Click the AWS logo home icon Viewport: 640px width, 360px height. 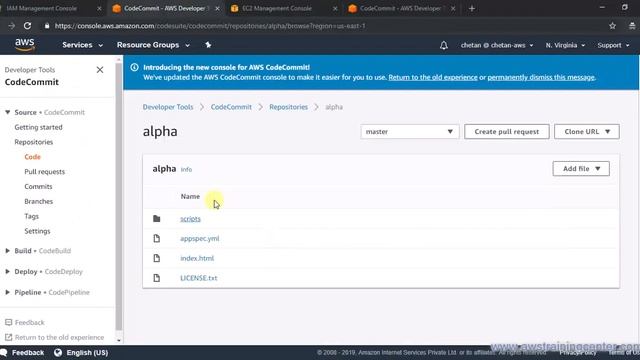pos(24,44)
